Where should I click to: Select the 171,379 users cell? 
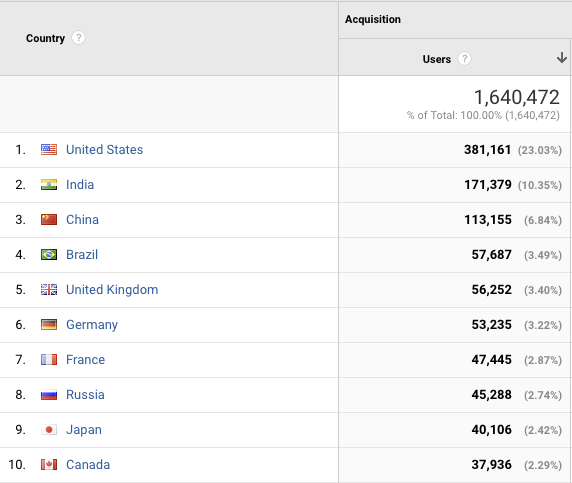pos(488,185)
